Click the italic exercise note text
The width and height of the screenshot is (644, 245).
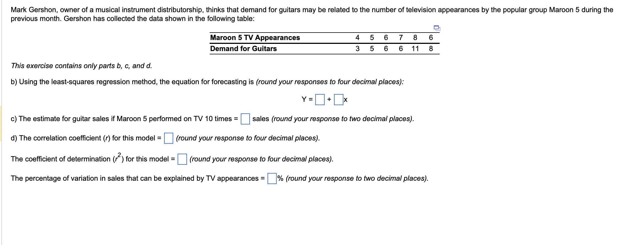[82, 66]
